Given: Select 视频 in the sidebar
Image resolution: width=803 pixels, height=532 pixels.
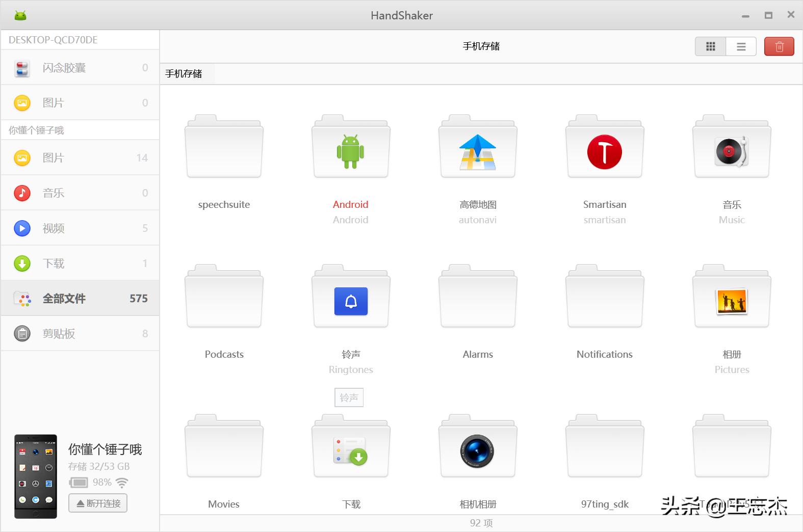Looking at the screenshot, I should click(80, 228).
